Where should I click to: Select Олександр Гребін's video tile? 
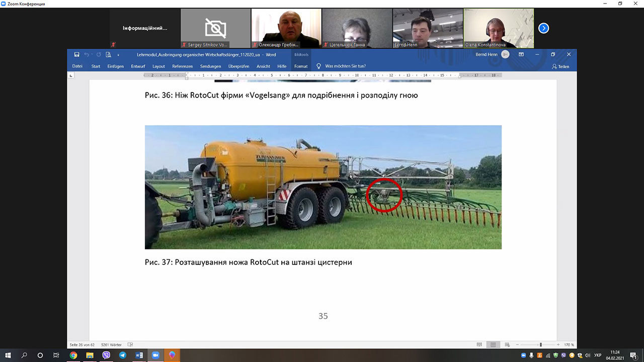click(286, 28)
